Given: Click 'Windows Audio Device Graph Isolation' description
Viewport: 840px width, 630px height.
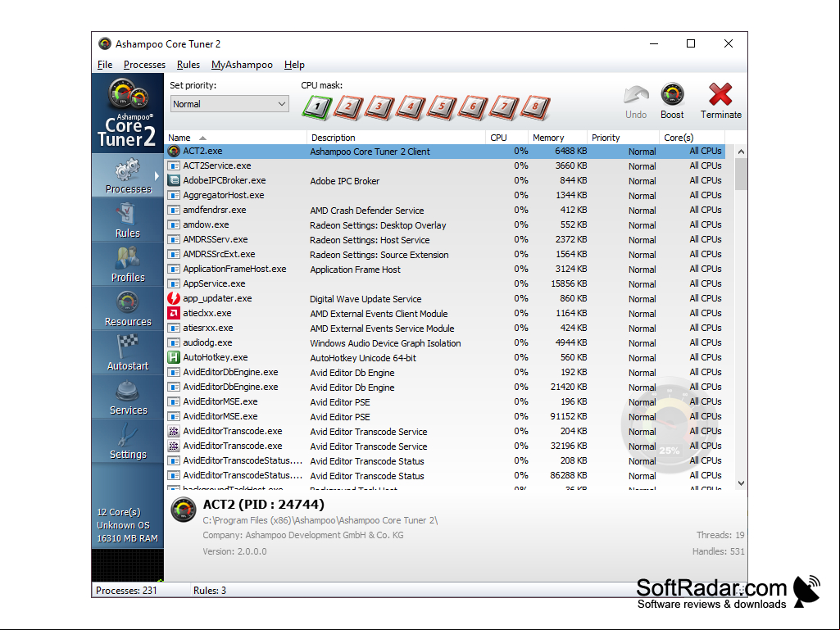Looking at the screenshot, I should (x=385, y=343).
